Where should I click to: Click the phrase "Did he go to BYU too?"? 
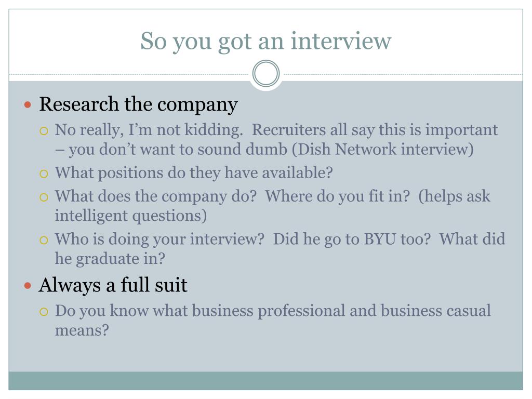352,240
